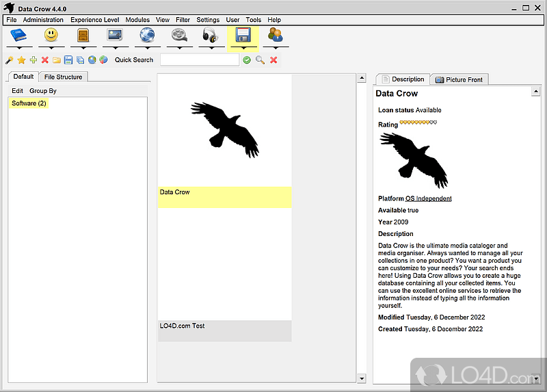Click the Data Crow title bar icon
Screen dimensions: 547x392
[9, 8]
